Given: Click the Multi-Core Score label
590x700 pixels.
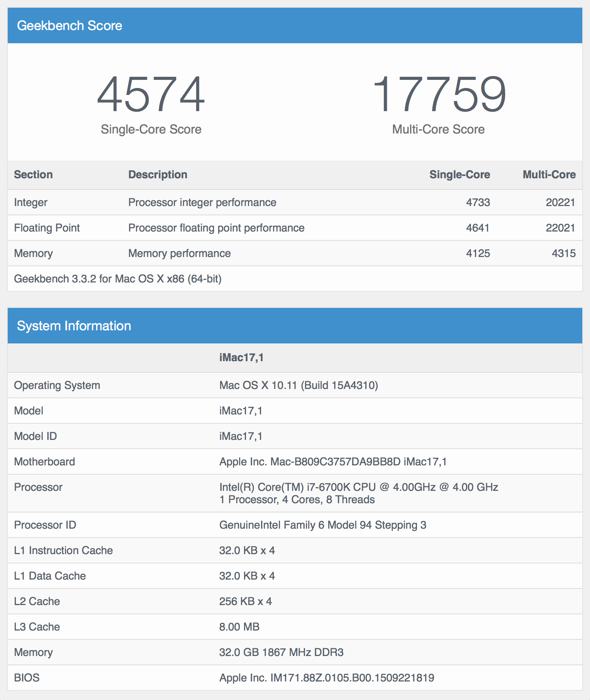Looking at the screenshot, I should click(438, 129).
